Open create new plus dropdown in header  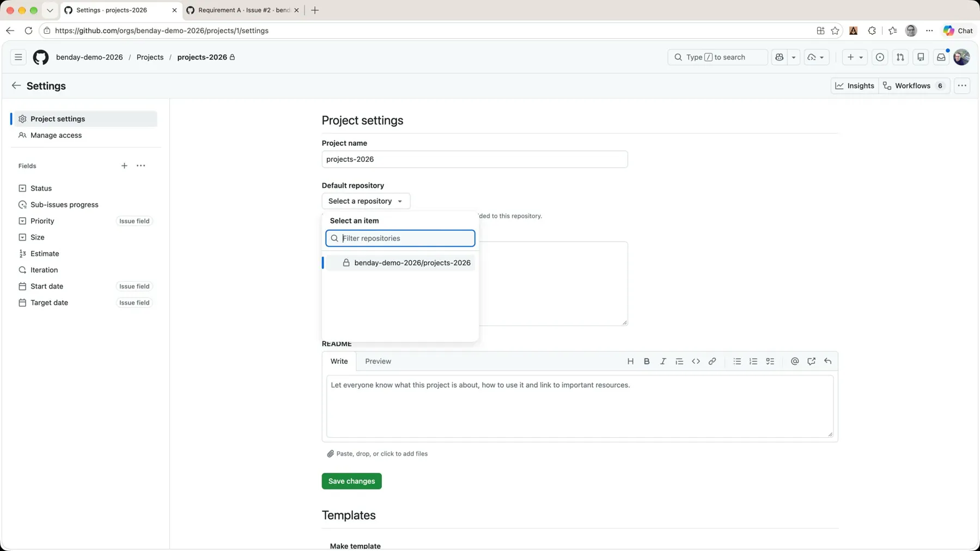(855, 57)
